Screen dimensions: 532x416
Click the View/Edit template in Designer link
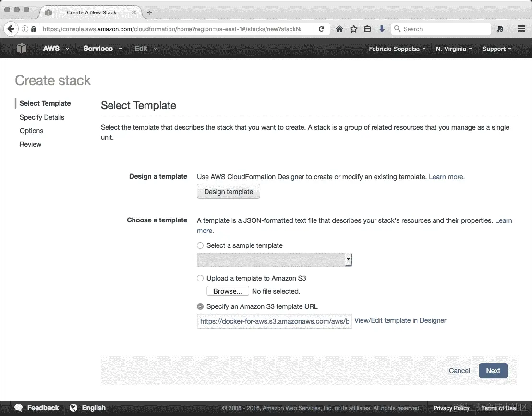point(400,320)
